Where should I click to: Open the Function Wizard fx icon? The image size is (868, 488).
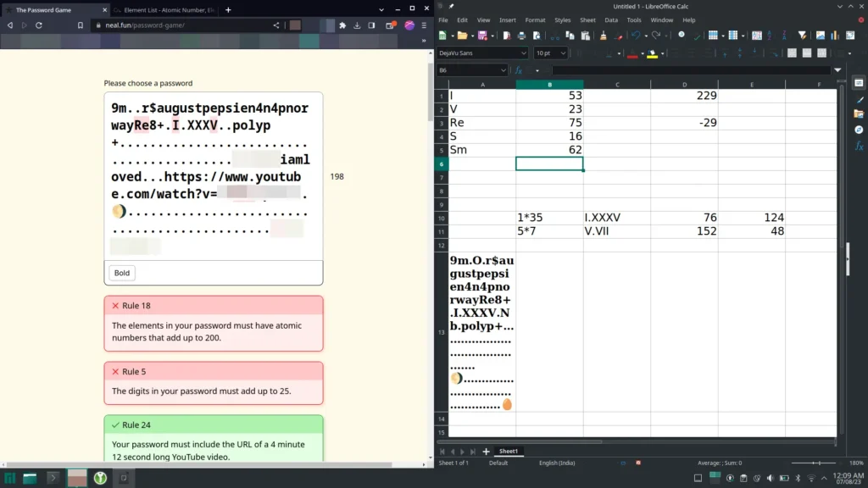point(518,70)
